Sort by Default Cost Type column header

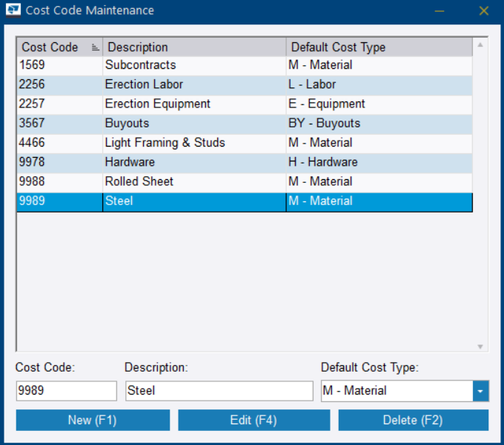[379, 47]
